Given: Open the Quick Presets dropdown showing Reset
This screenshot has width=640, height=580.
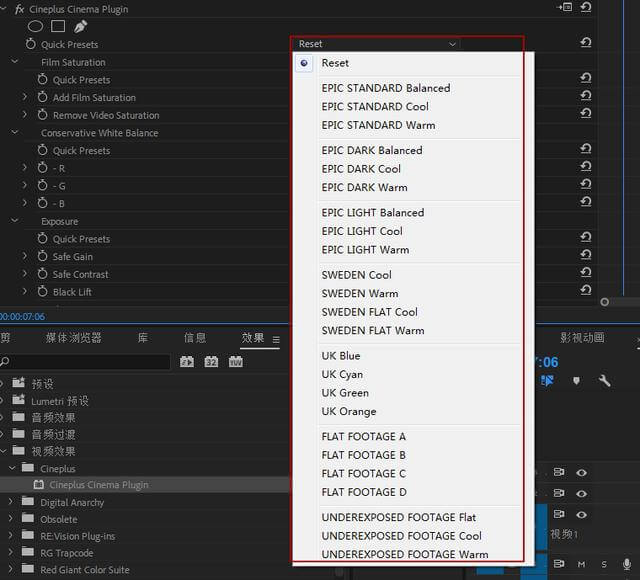Looking at the screenshot, I should [x=376, y=44].
